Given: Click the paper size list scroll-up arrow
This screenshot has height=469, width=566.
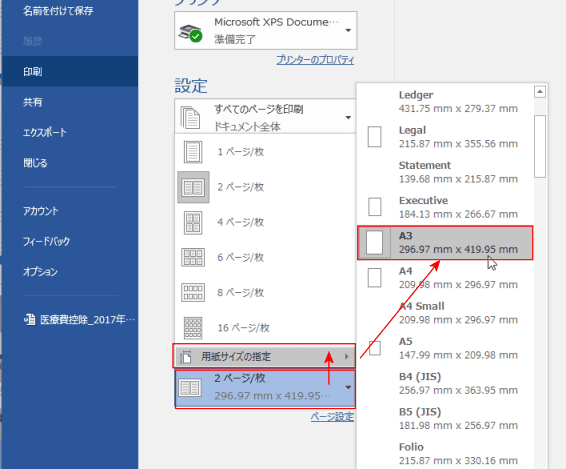Looking at the screenshot, I should [x=540, y=92].
